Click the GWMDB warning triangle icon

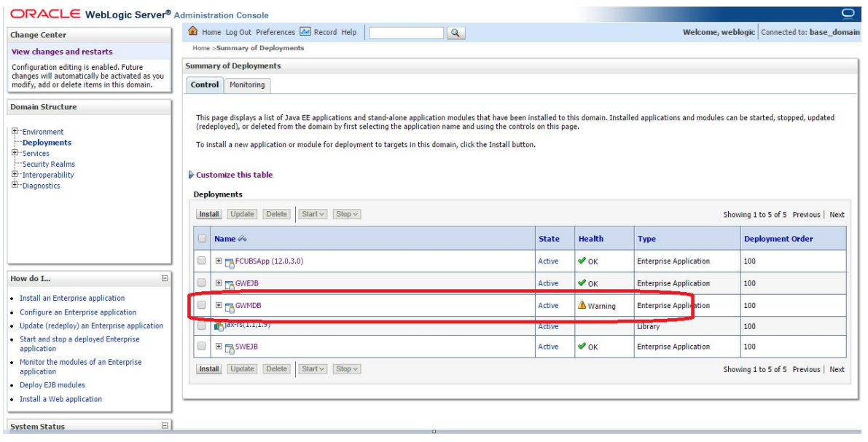[x=582, y=305]
